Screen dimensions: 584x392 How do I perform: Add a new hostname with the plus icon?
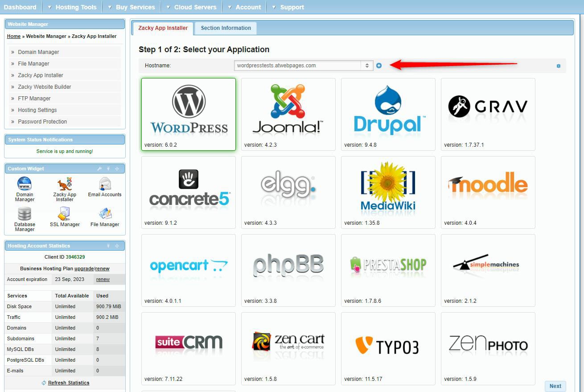(378, 65)
